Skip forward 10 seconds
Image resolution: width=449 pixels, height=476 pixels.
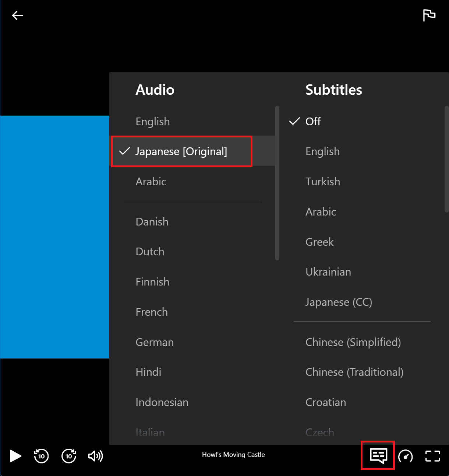click(x=69, y=456)
